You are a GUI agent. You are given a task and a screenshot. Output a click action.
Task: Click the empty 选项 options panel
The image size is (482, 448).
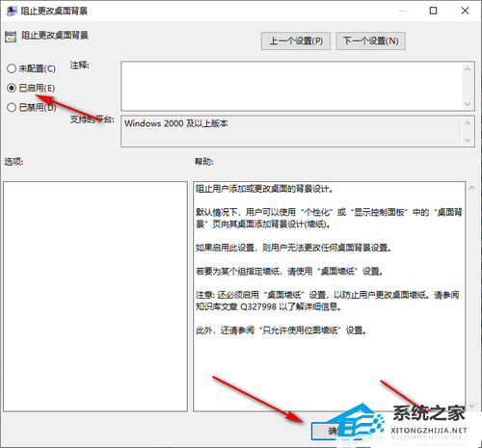click(x=95, y=297)
